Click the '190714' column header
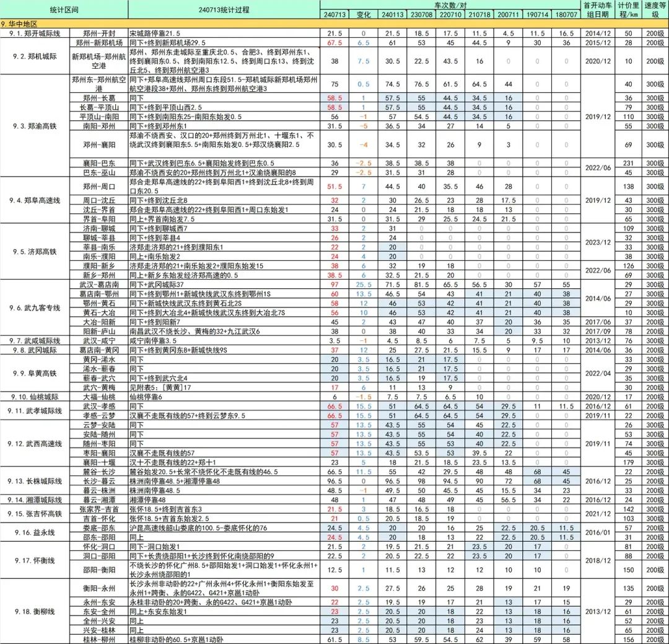The image size is (669, 644). point(537,14)
